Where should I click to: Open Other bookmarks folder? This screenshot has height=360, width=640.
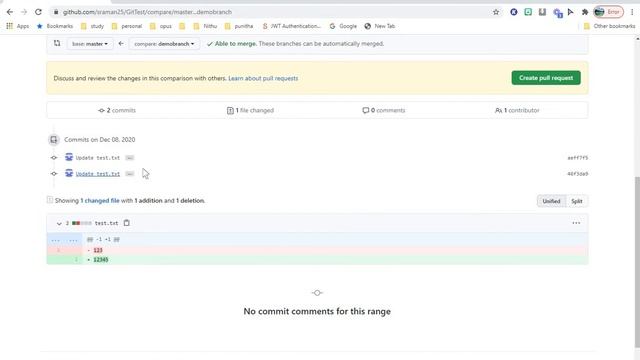[609, 26]
